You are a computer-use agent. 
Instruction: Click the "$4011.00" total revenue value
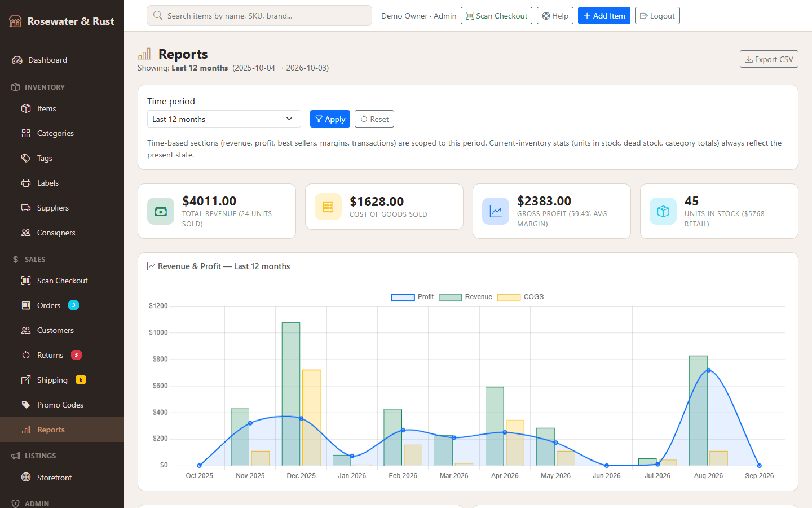(x=209, y=201)
